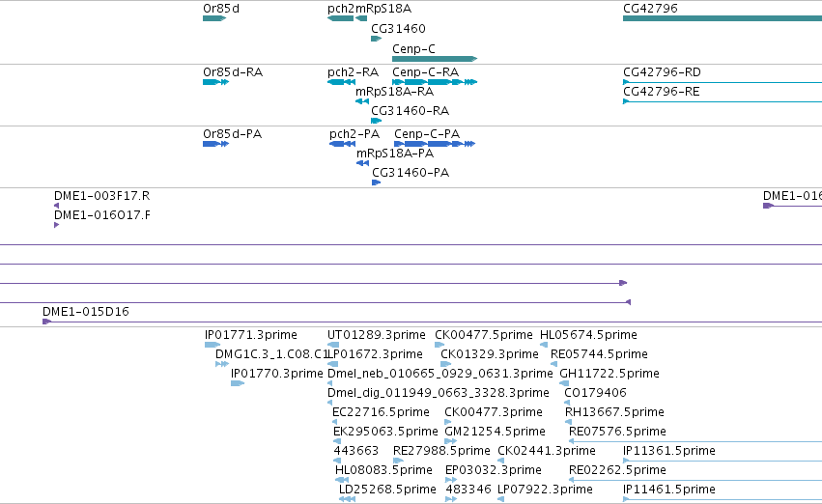The height and width of the screenshot is (504, 822).
Task: Click the RE07576.5prime EST label
Action: [617, 432]
